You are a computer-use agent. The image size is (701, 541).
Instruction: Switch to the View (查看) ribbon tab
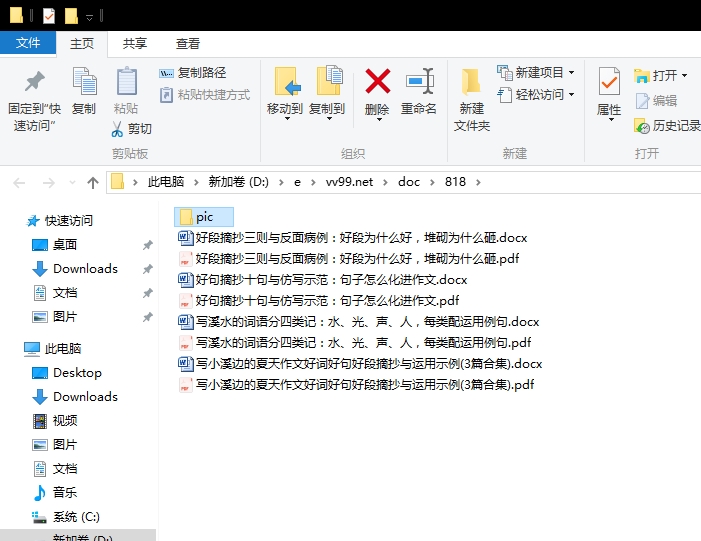[x=187, y=43]
